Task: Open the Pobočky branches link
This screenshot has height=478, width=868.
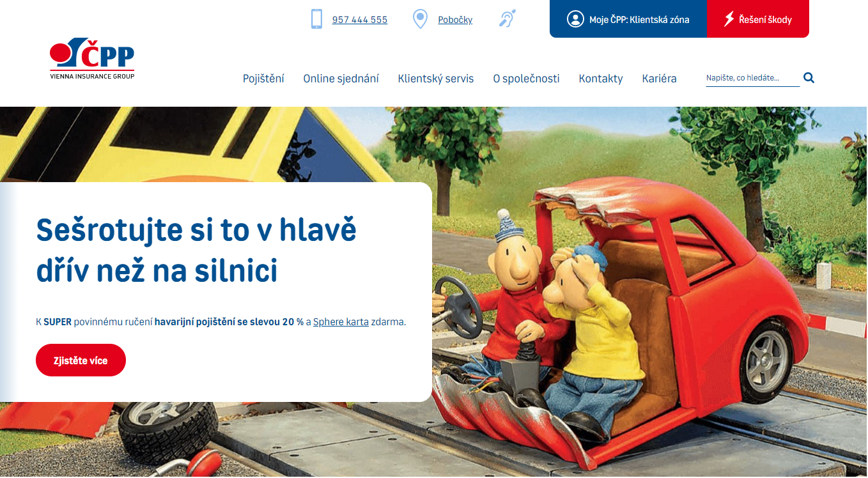Action: click(455, 20)
